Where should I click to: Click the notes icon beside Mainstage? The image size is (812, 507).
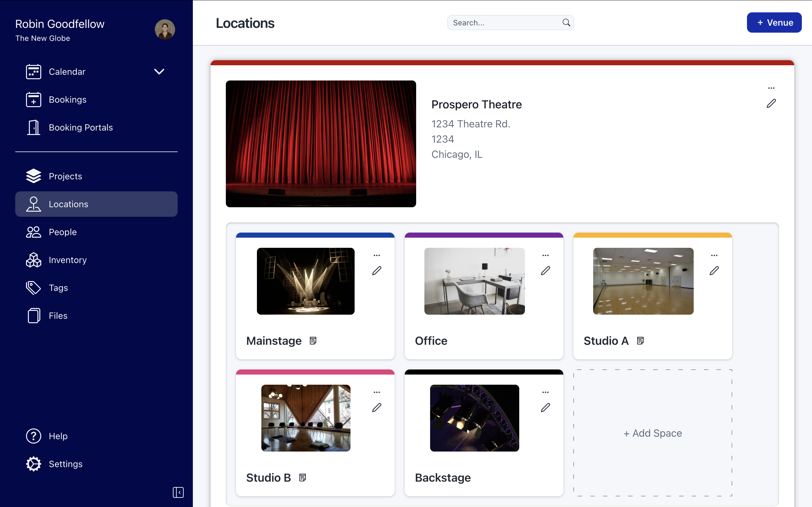[313, 340]
